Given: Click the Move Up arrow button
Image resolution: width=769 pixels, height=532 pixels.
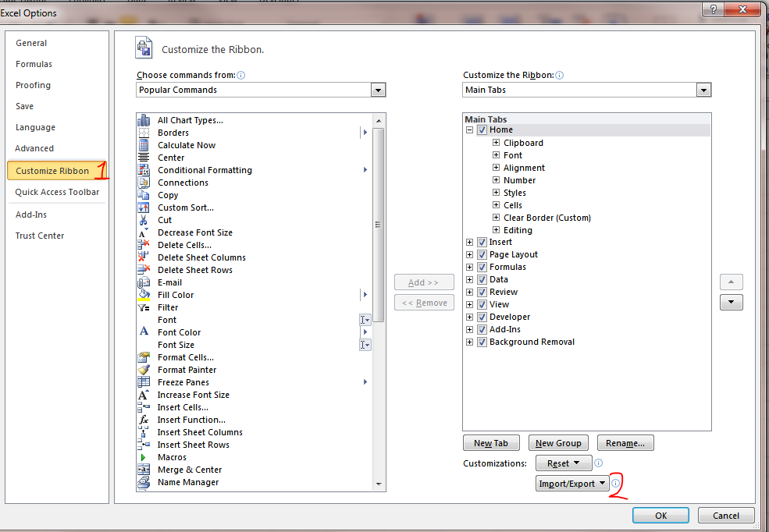Looking at the screenshot, I should (732, 282).
